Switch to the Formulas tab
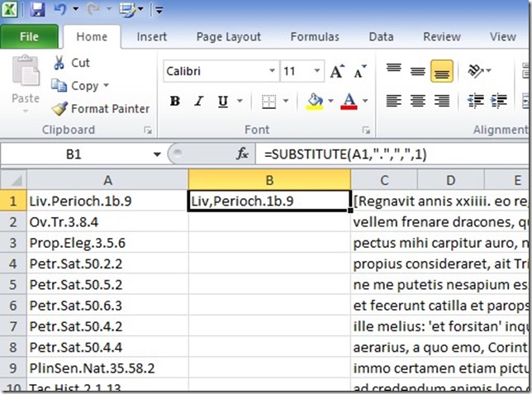 [314, 37]
